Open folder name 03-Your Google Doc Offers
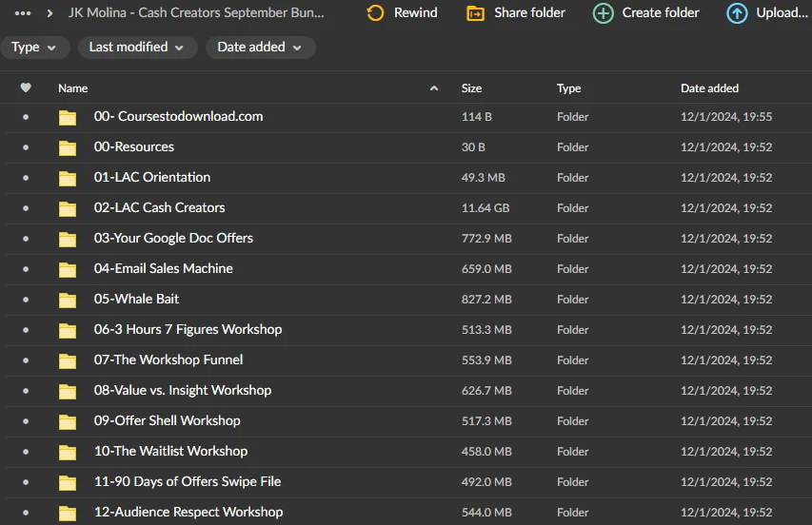The height and width of the screenshot is (525, 812). click(173, 238)
